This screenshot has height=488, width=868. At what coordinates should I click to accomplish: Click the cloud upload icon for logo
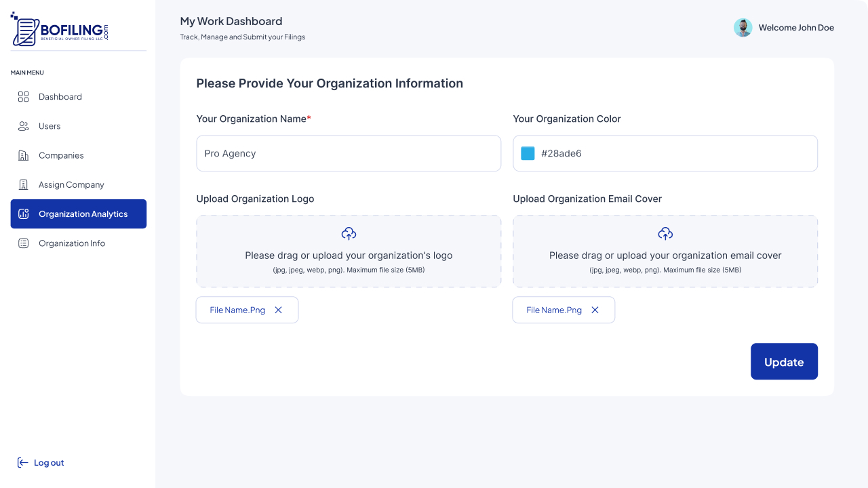coord(349,234)
